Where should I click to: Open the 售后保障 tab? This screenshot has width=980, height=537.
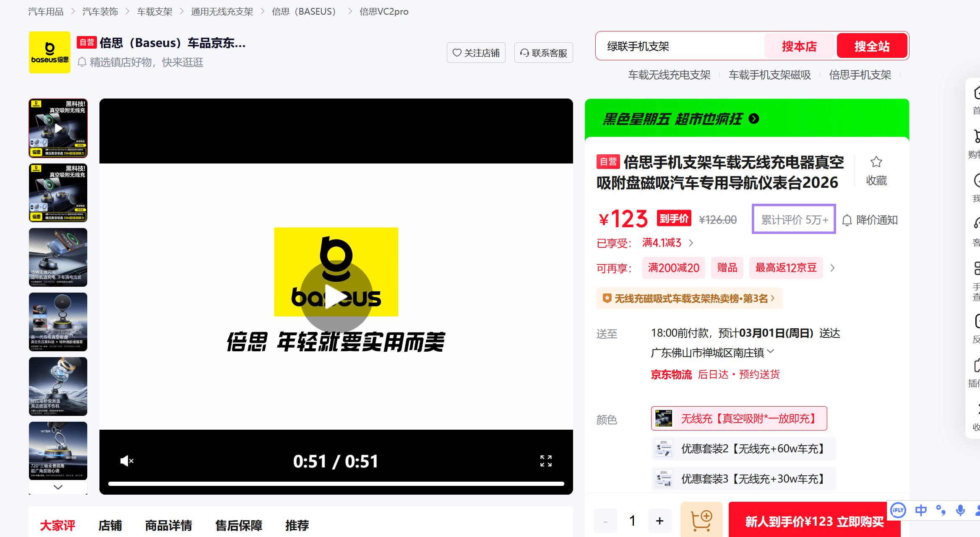pyautogui.click(x=238, y=525)
